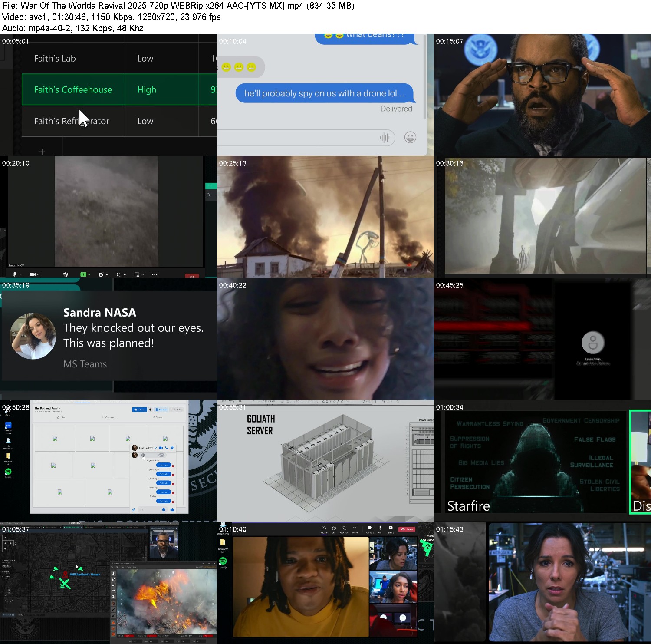Click the emoji smiley button in the message window
The height and width of the screenshot is (644, 651).
(410, 137)
